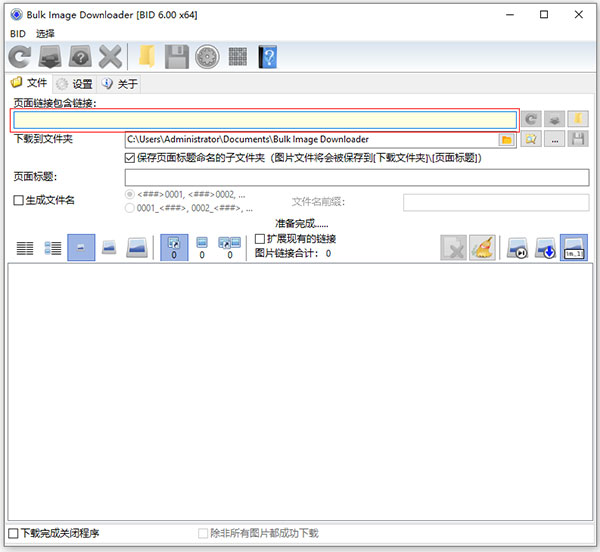Click the 准备完成 status text
This screenshot has height=552, width=600.
click(302, 223)
